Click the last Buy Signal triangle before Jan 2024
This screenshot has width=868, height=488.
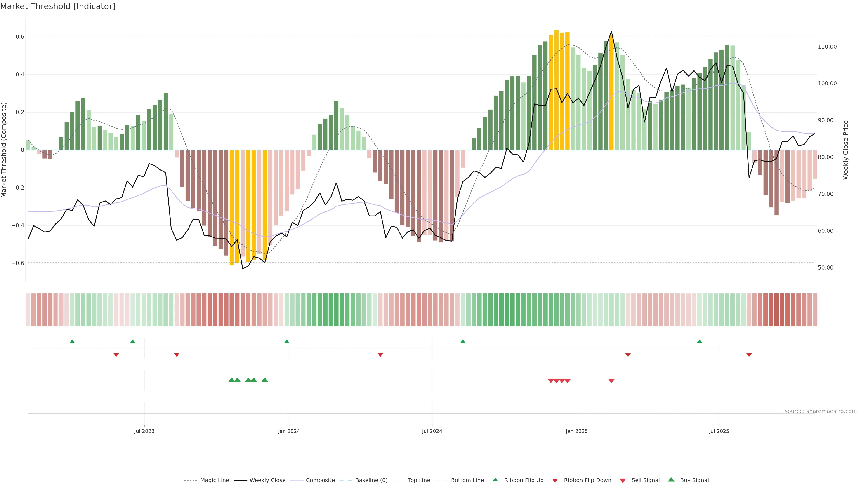click(x=265, y=380)
